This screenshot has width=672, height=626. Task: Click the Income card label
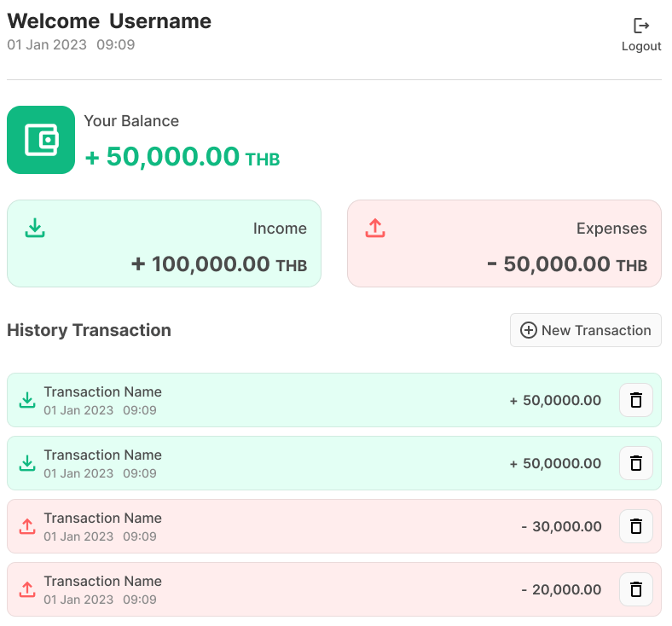coord(280,229)
